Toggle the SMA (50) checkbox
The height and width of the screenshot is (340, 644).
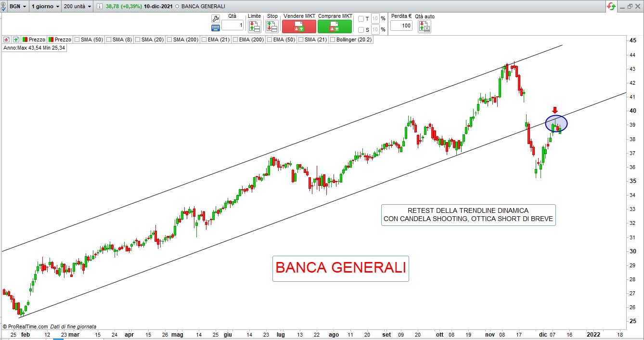[77, 39]
